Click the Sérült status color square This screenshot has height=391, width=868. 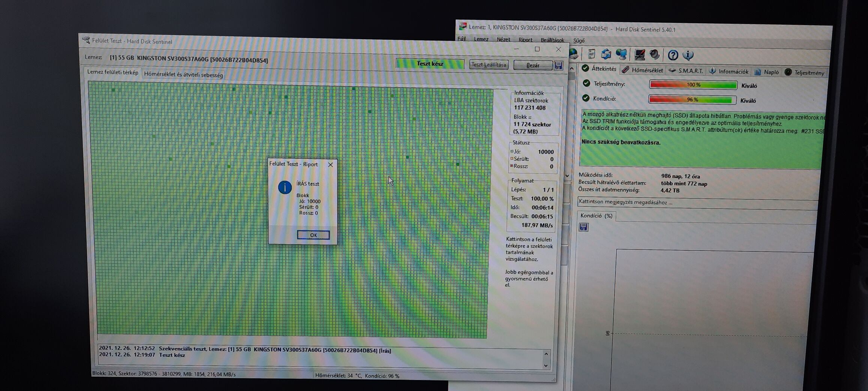[511, 158]
